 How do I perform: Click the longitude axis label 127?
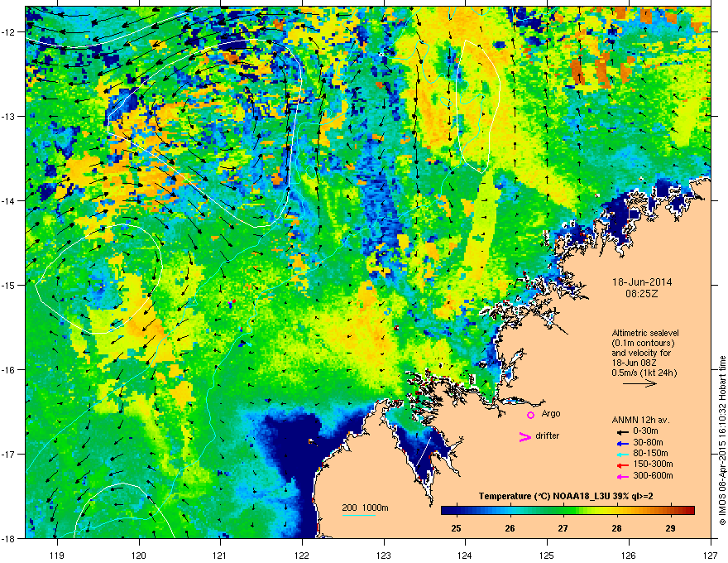click(711, 555)
